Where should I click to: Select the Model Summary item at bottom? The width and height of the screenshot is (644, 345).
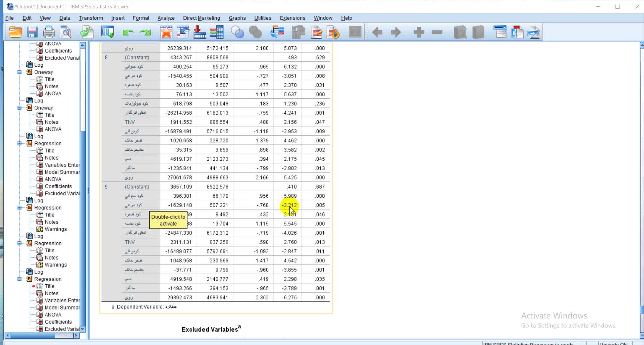(x=62, y=308)
